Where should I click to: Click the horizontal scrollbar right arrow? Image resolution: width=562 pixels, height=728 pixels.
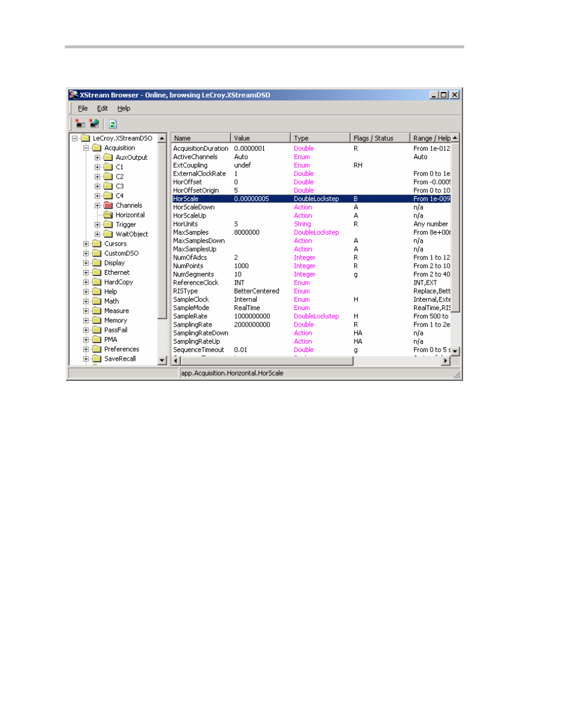click(446, 361)
